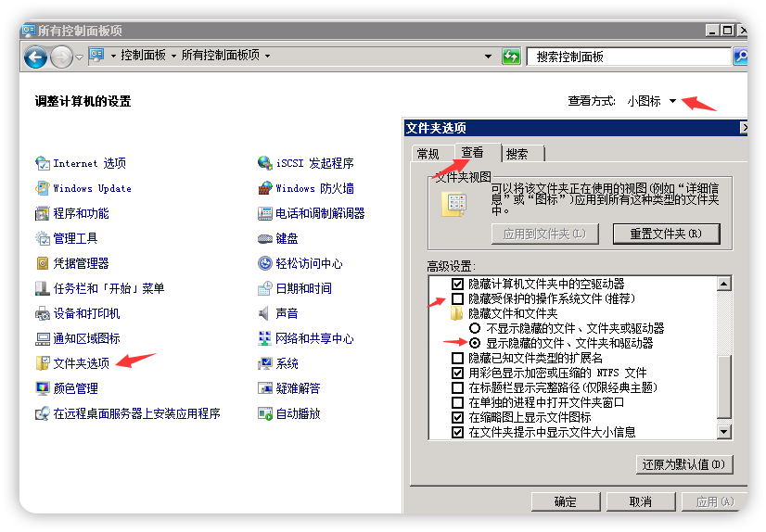Expand the 所有控制面板项 breadcrumb arrow
Screen dimensions: 766x532
pyautogui.click(x=267, y=57)
